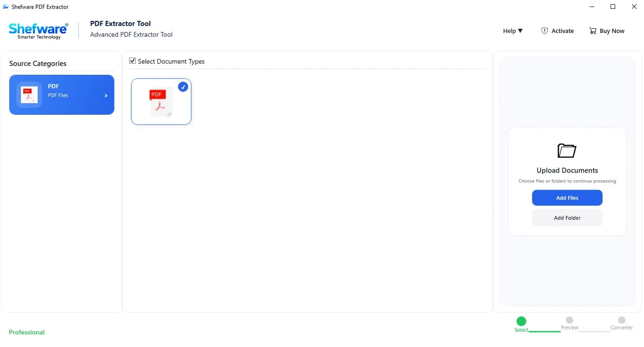Uncheck the blue checkmark on PDF tile
This screenshot has width=644, height=347.
183,87
